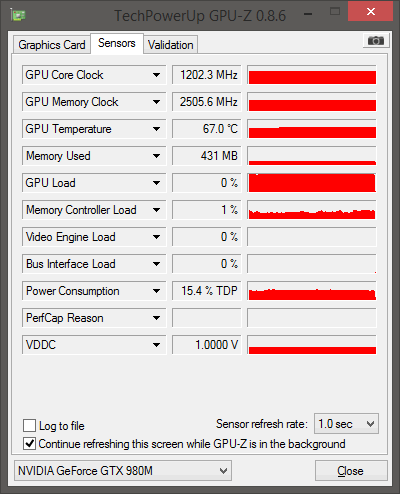Open Memory Used sensor arrow
The height and width of the screenshot is (494, 400).
tap(156, 156)
